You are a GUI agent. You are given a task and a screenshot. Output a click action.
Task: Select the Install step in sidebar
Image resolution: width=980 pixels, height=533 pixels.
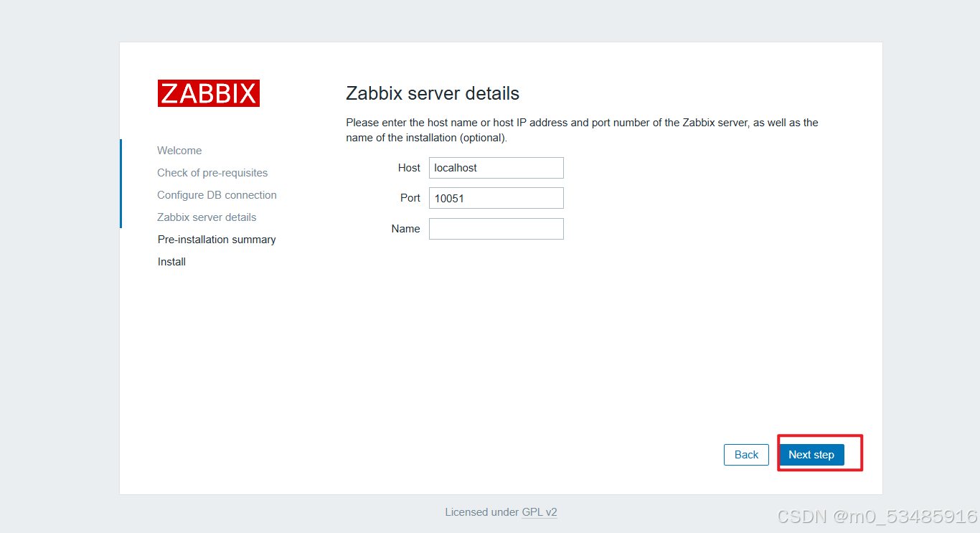tap(171, 262)
